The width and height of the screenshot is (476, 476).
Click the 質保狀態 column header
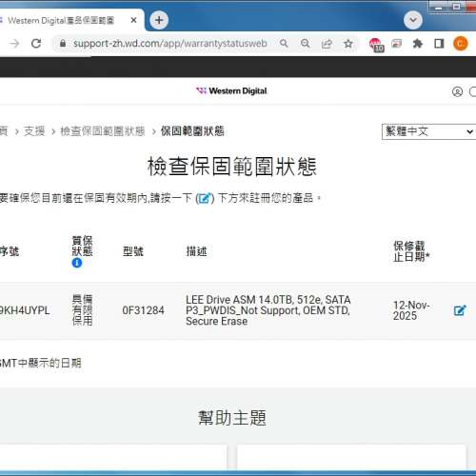82,247
